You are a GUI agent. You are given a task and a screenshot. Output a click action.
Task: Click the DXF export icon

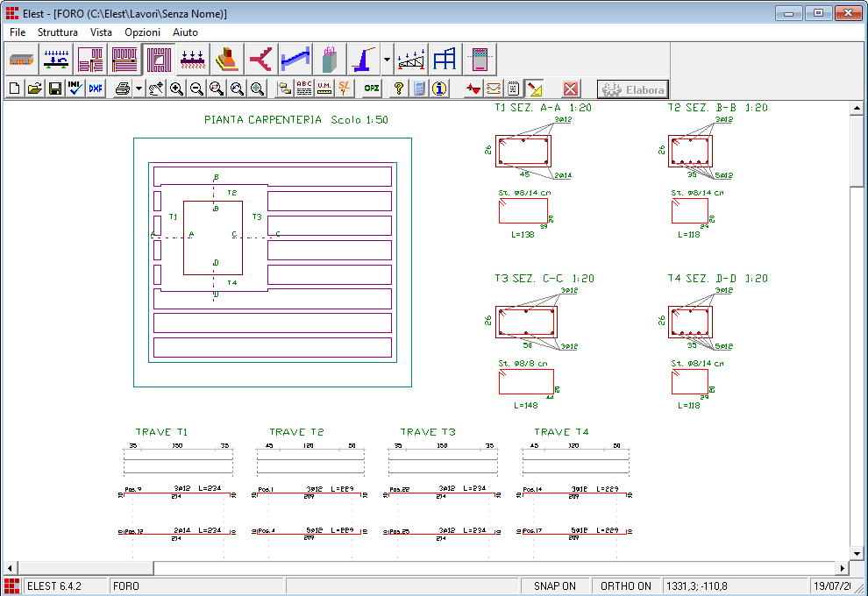[x=96, y=89]
